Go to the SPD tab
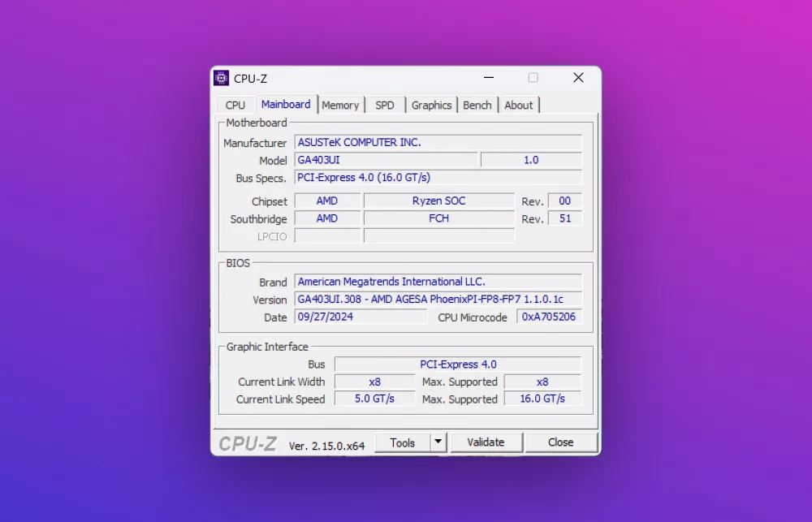812x522 pixels. pos(385,105)
